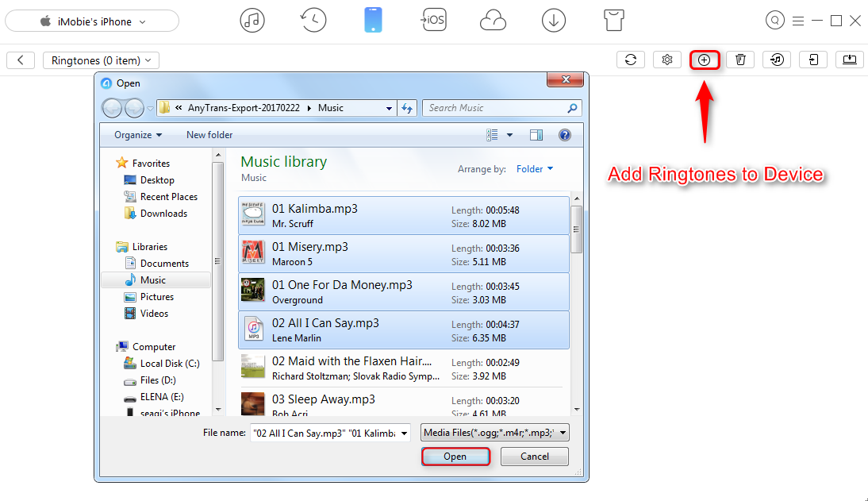Expand the Arrange by Folder dropdown
Screen dimensions: 868x501
[535, 169]
